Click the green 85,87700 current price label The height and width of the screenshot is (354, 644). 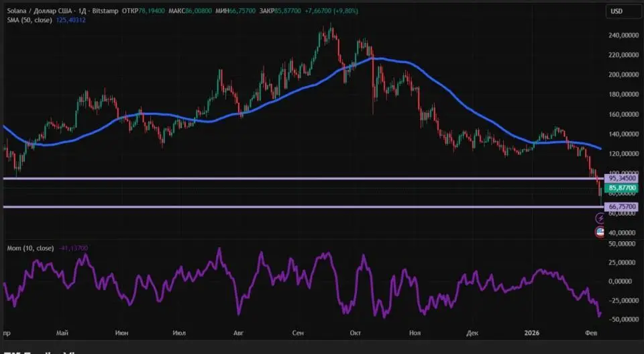point(621,189)
